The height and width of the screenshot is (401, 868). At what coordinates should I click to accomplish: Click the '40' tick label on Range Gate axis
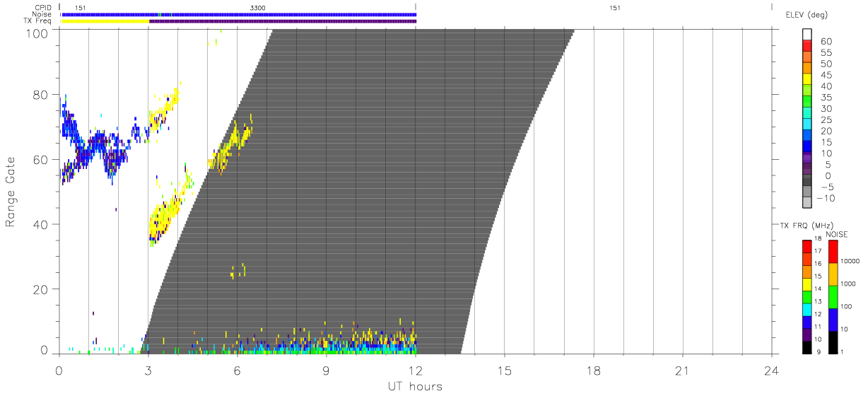(x=41, y=224)
